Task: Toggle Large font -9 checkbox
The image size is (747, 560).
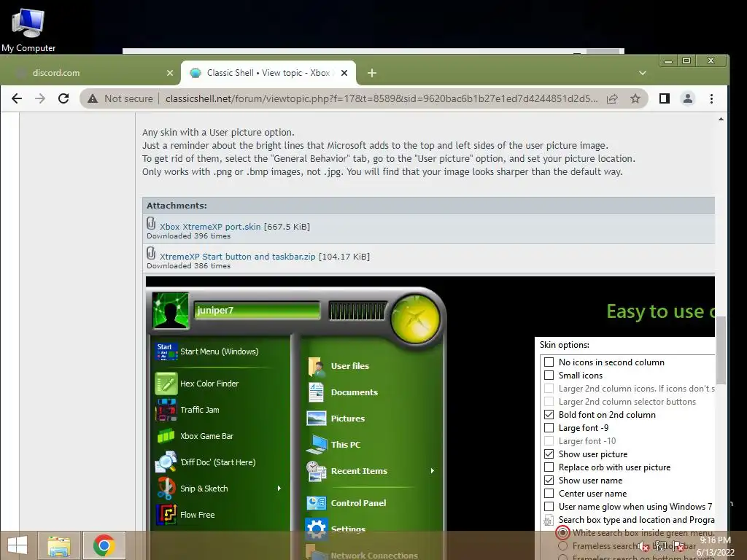Action: (549, 428)
